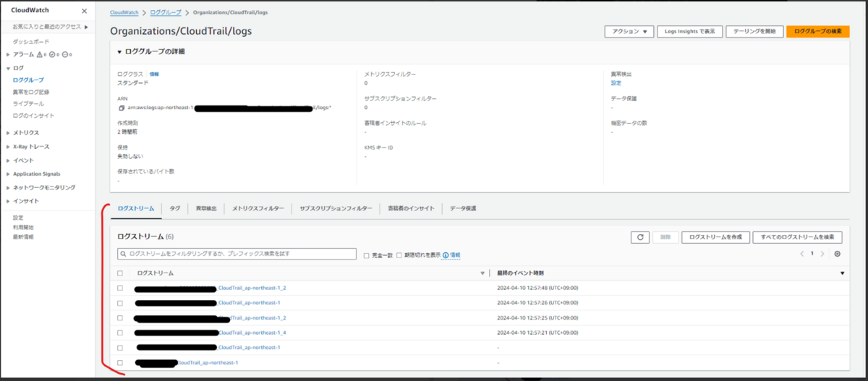868x381 pixels.
Task: Copy the log group ARN
Action: [122, 108]
